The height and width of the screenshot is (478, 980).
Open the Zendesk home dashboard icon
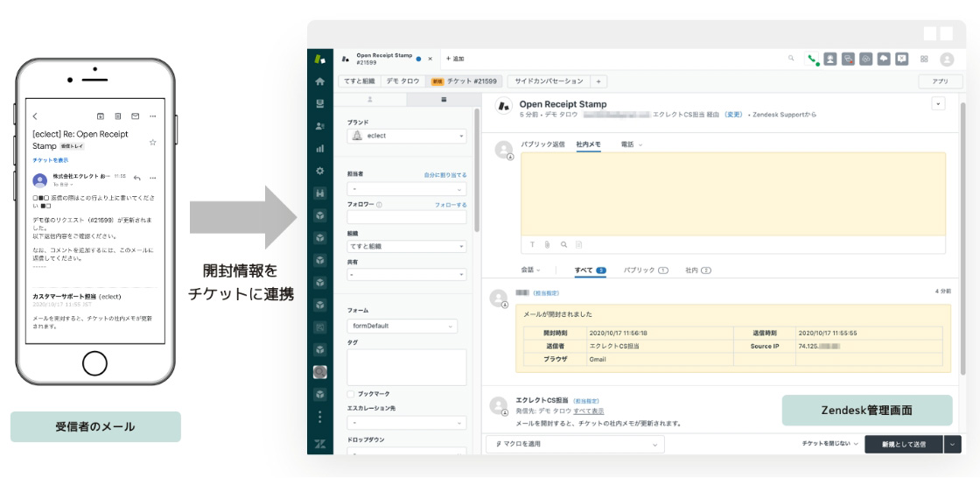320,81
